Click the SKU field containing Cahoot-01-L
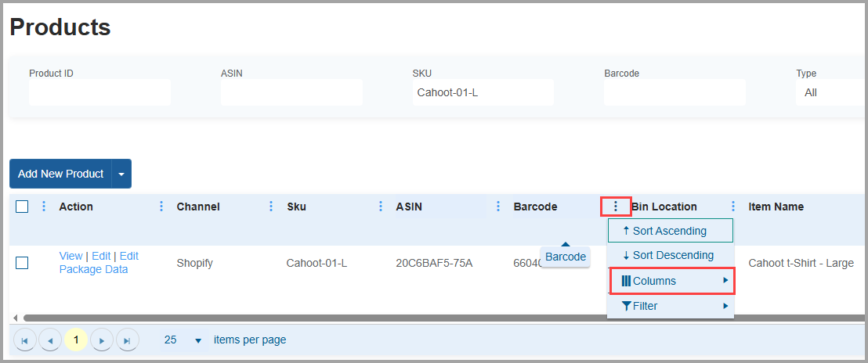Image resolution: width=868 pixels, height=363 pixels. pos(483,92)
